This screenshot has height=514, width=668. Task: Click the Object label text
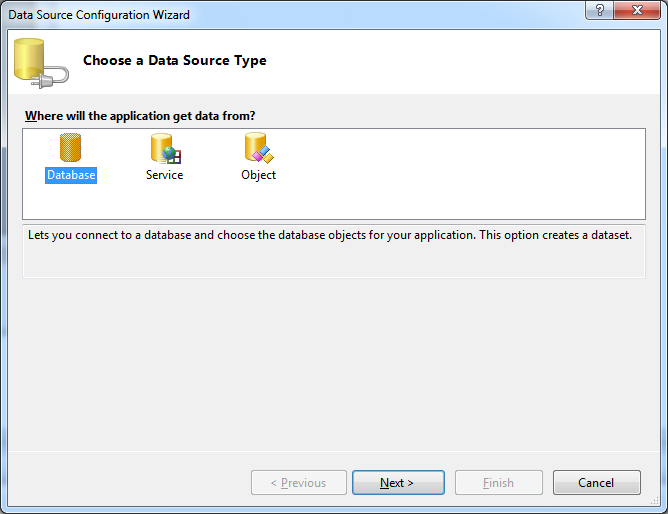coord(258,175)
